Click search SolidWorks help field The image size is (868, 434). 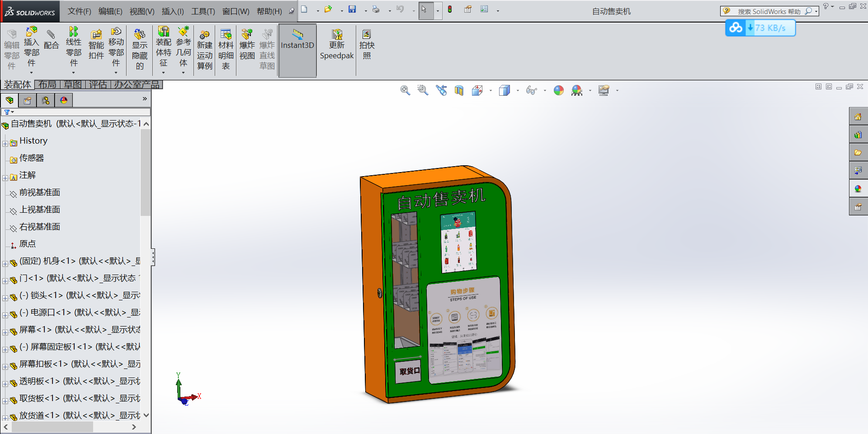[769, 11]
